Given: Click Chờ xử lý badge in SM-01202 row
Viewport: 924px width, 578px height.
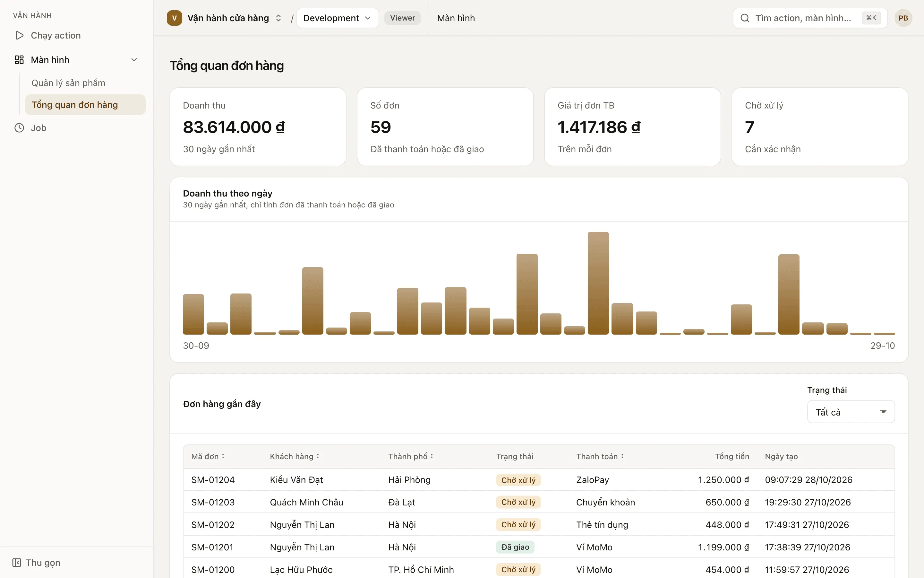Looking at the screenshot, I should point(518,524).
